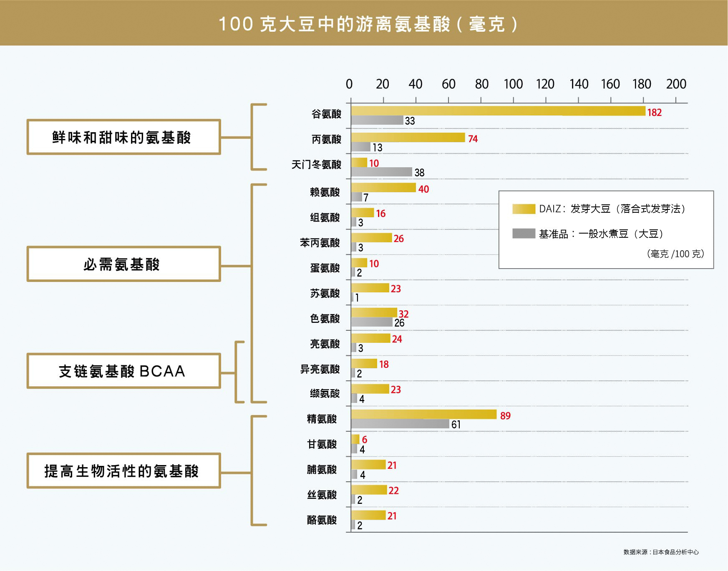Click the 谷氨酸 row label
728x571 pixels.
point(326,114)
